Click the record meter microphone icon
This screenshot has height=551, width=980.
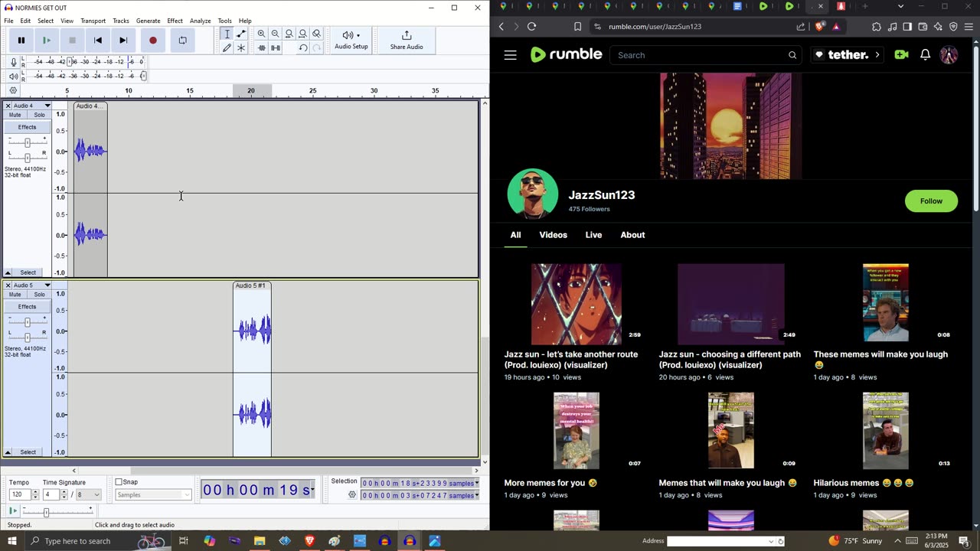click(x=13, y=62)
